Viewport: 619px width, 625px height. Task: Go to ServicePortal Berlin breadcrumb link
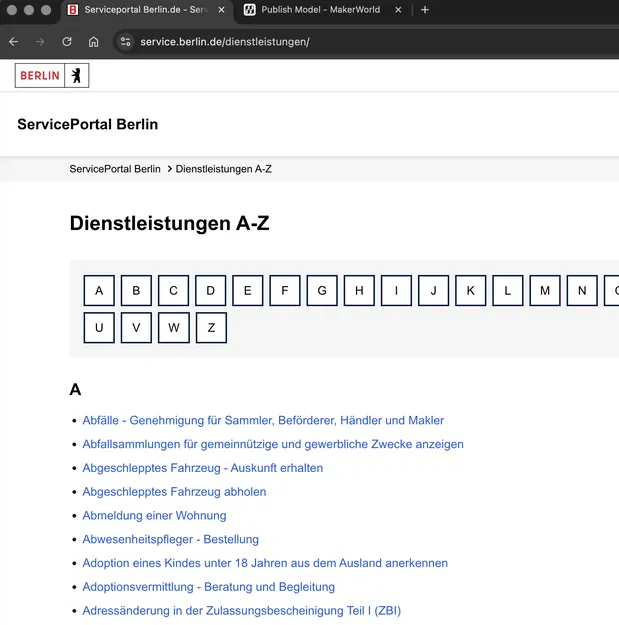(x=115, y=169)
